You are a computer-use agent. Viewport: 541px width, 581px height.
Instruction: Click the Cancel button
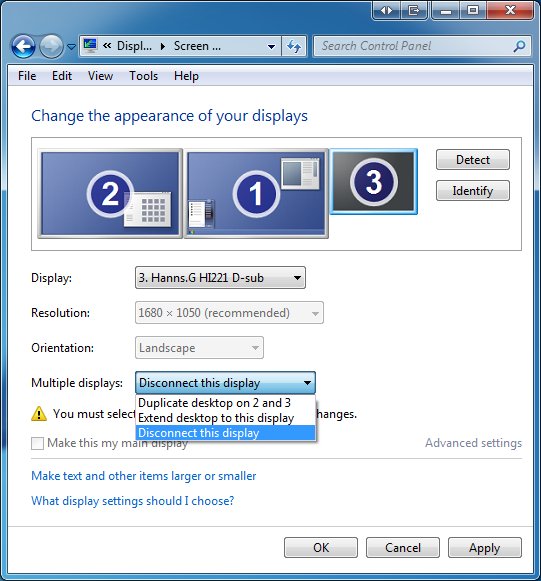point(403,548)
